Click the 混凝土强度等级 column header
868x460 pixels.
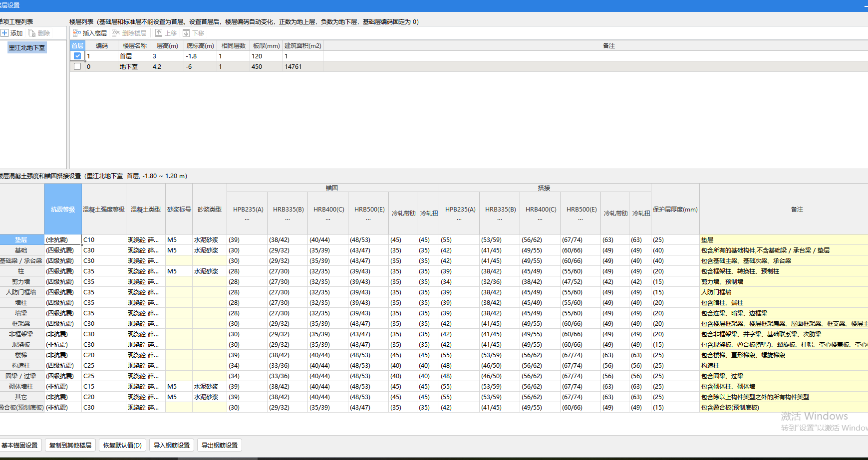(x=104, y=209)
